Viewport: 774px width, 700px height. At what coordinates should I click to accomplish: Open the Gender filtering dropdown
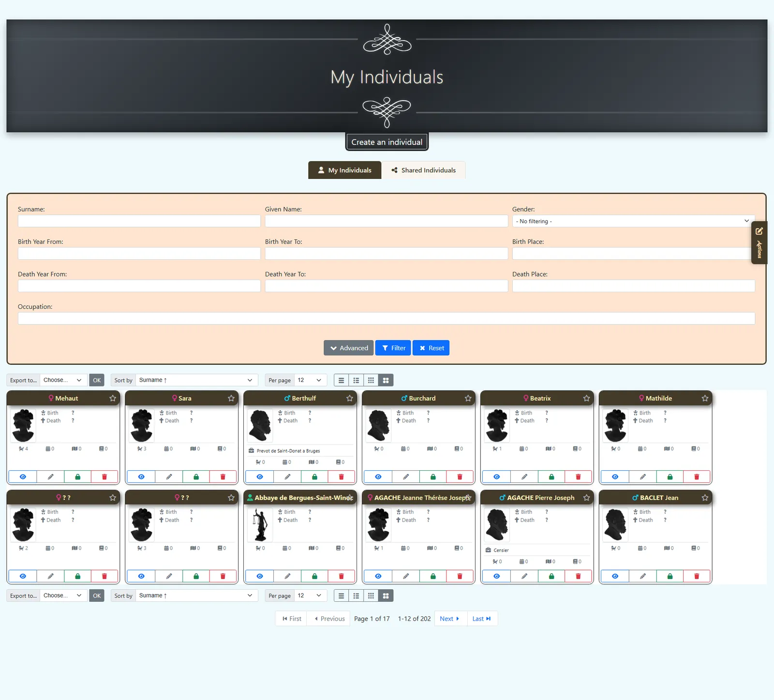(x=633, y=221)
